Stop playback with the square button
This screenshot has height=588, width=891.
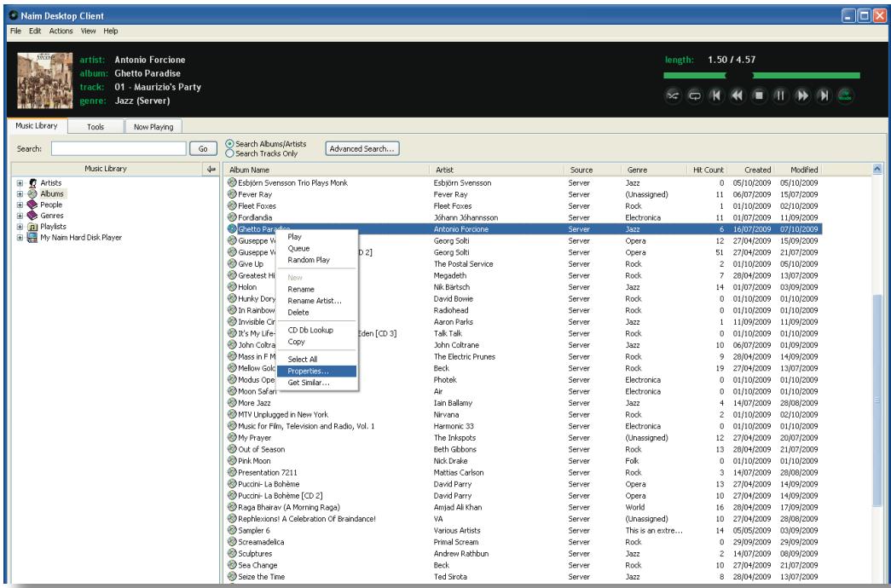tap(759, 95)
